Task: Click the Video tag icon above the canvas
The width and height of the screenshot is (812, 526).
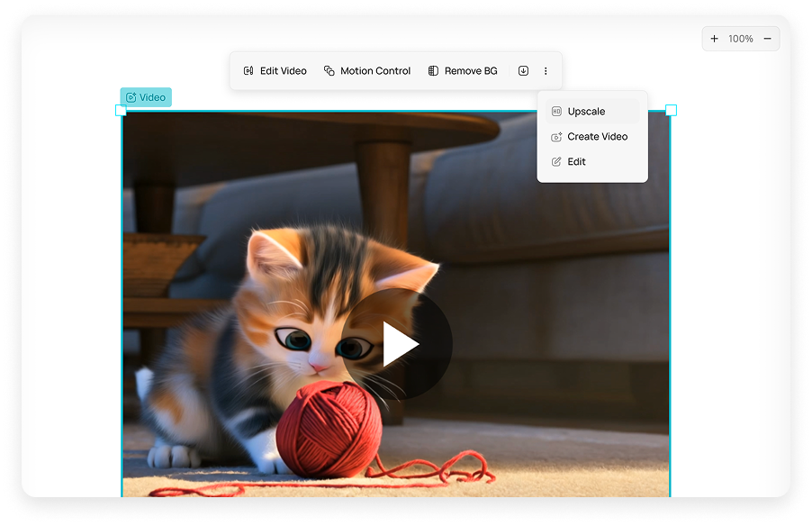Action: pyautogui.click(x=131, y=97)
